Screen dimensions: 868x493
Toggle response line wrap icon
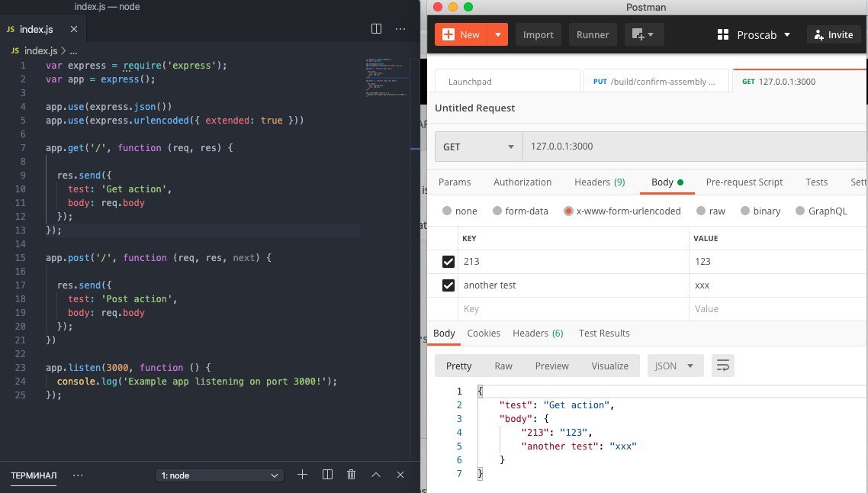(x=722, y=366)
